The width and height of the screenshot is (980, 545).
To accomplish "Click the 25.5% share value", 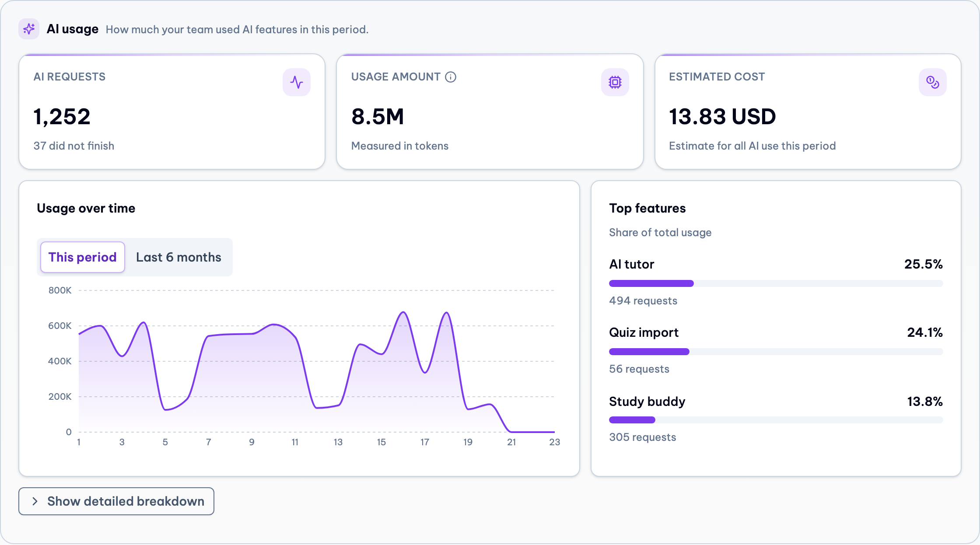I will (924, 264).
